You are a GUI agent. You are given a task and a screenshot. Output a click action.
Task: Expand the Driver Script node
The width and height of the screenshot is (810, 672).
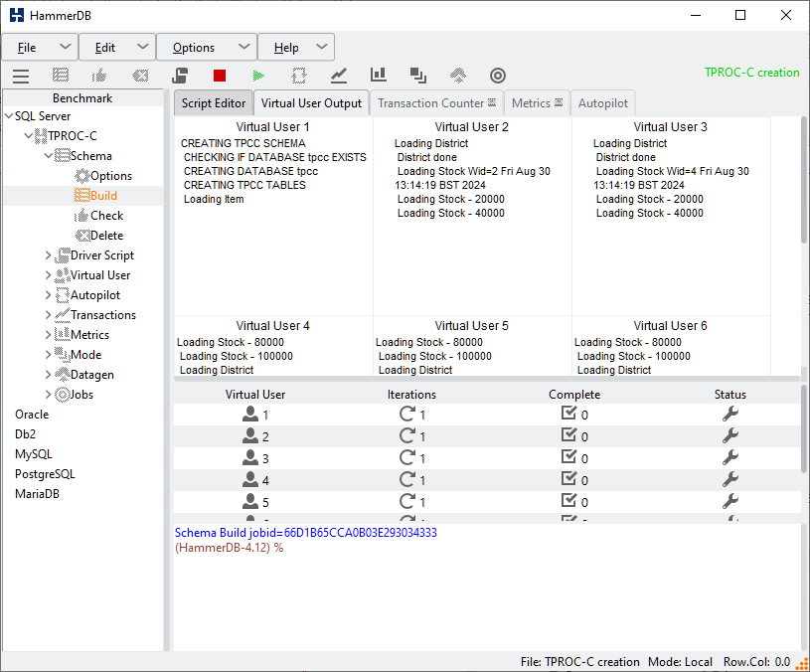(x=48, y=255)
